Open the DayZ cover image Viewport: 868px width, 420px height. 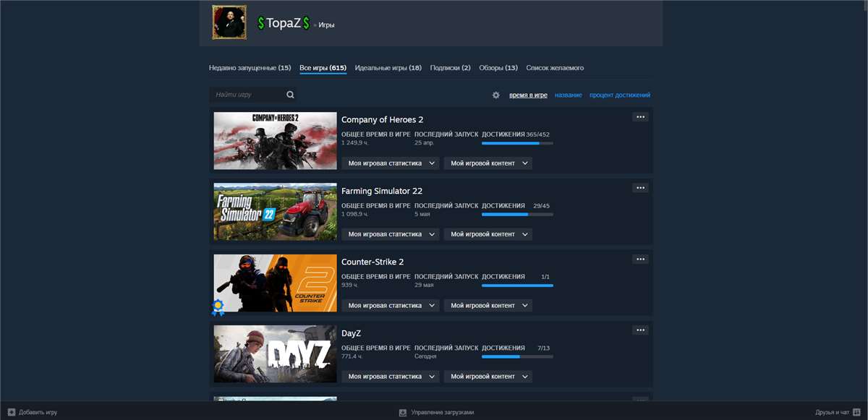tap(275, 354)
